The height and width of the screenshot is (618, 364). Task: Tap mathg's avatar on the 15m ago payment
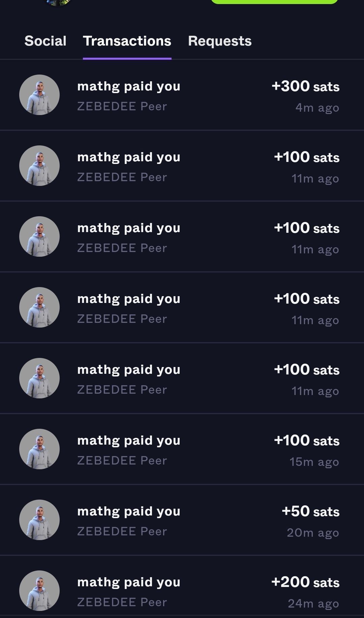click(x=39, y=449)
